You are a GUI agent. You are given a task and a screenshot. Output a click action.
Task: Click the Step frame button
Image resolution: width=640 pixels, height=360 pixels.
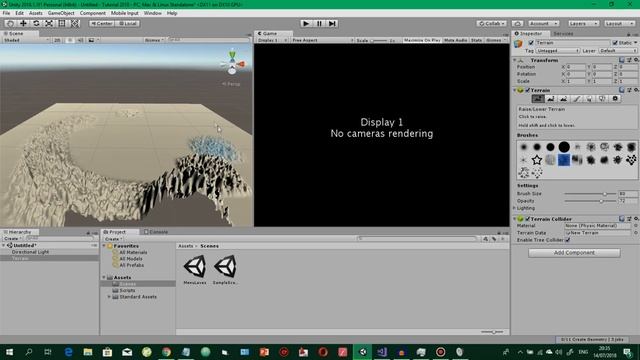pos(332,24)
